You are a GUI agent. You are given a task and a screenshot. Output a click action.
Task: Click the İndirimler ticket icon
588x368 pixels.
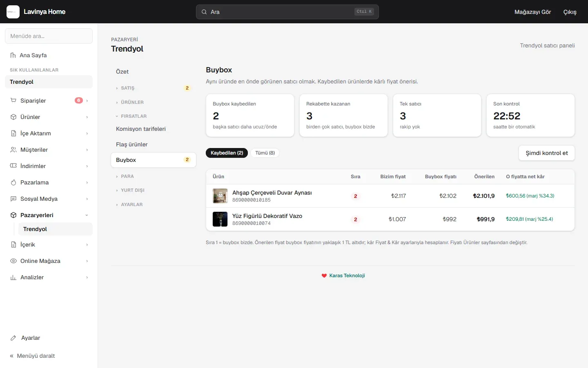coord(13,166)
